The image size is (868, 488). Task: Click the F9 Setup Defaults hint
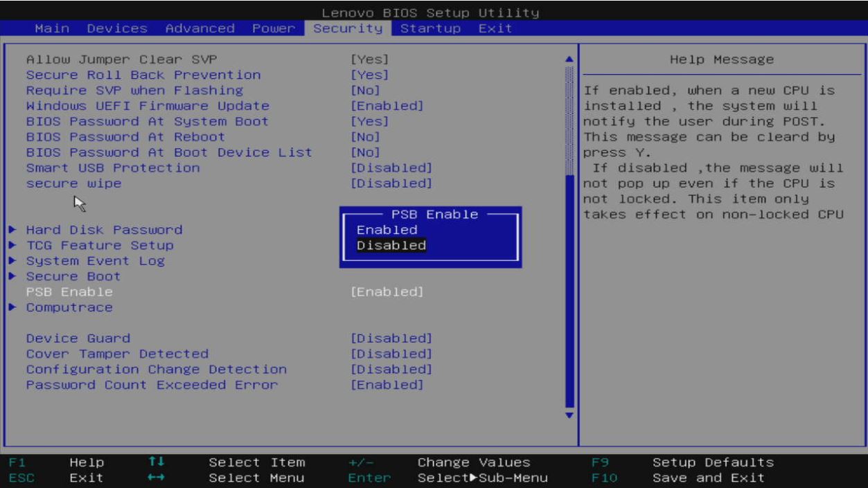click(x=712, y=462)
